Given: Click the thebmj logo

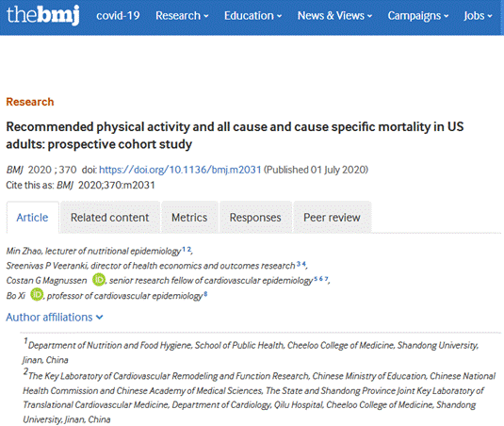Looking at the screenshot, I should tap(42, 15).
